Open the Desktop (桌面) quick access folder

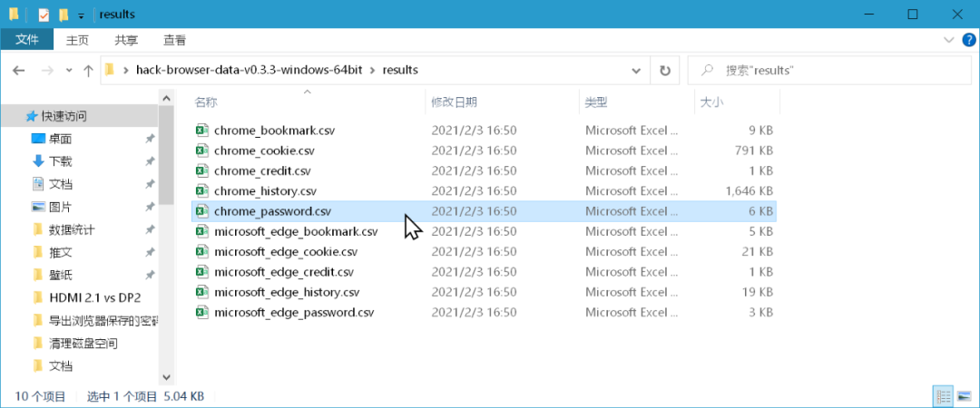point(60,139)
